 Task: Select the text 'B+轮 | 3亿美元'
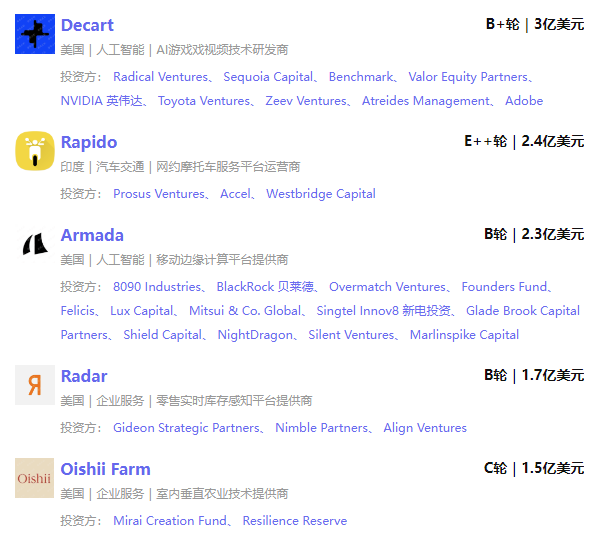coord(535,24)
